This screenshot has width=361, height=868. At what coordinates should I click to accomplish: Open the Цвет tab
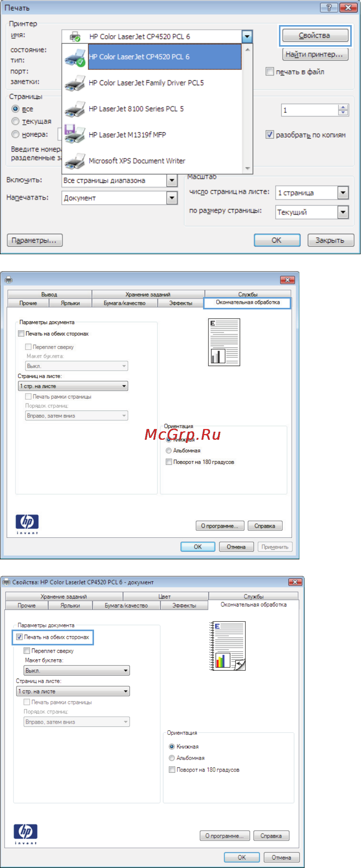pyautogui.click(x=165, y=596)
